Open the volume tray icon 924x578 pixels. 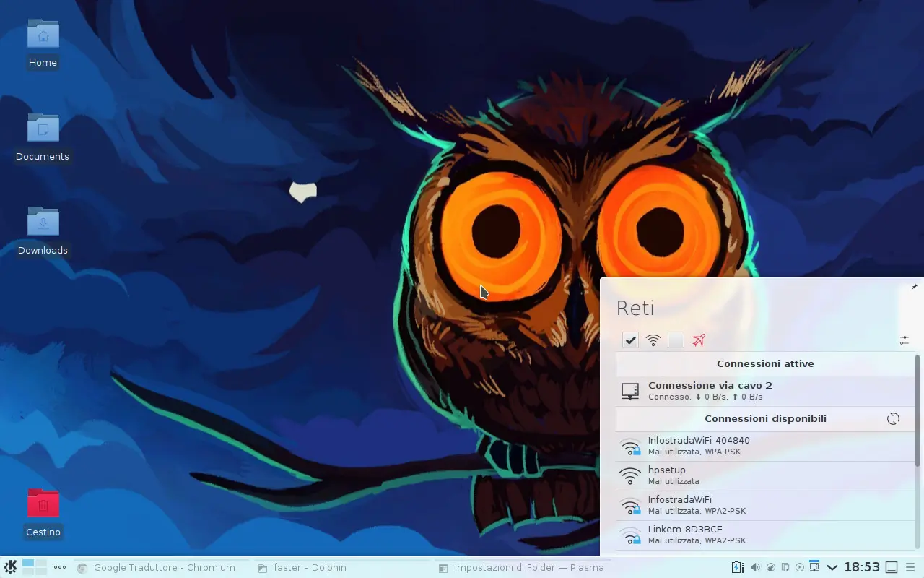coord(755,567)
